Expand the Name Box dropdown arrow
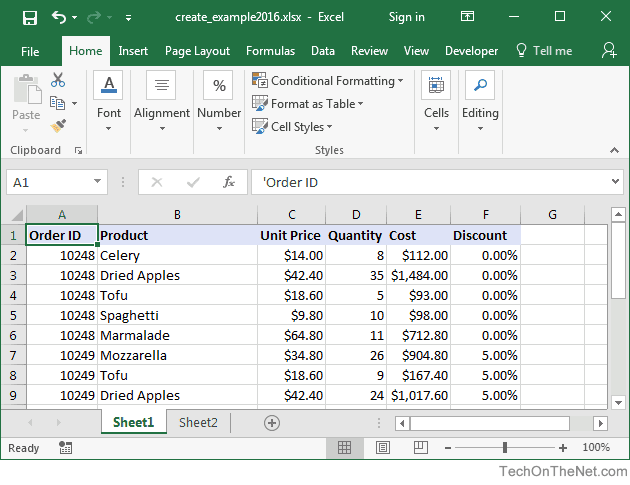 97,182
